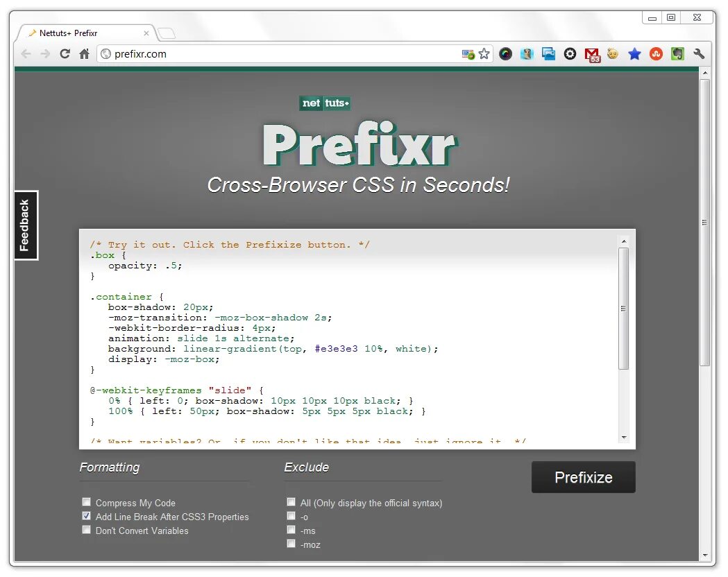Click the browser forward arrow
The width and height of the screenshot is (728, 577).
click(45, 54)
